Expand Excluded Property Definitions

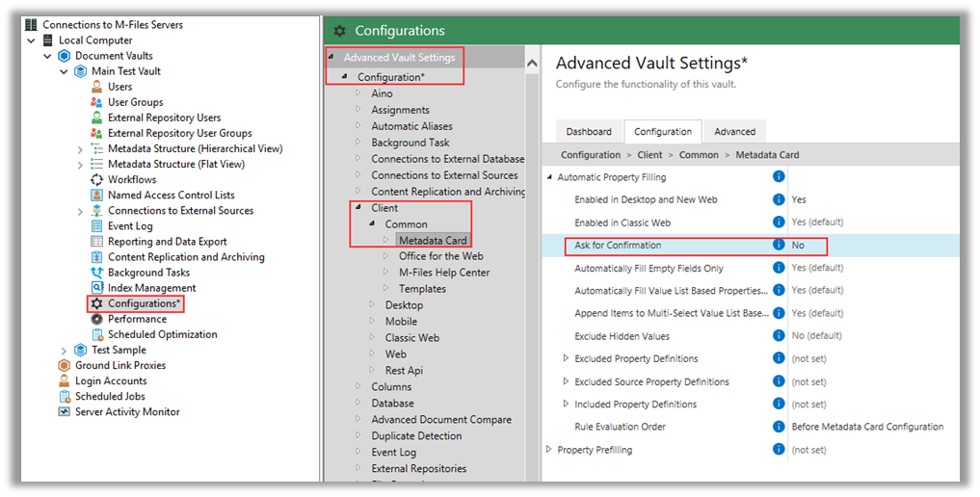pyautogui.click(x=566, y=358)
